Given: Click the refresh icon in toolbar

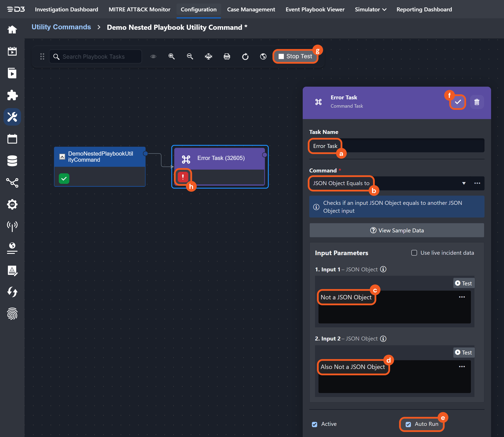Looking at the screenshot, I should point(245,57).
